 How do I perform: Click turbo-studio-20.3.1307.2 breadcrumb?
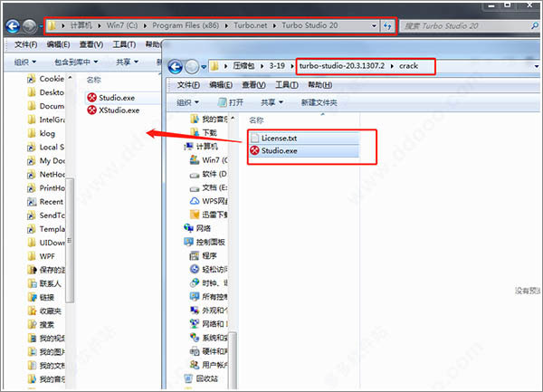[342, 66]
